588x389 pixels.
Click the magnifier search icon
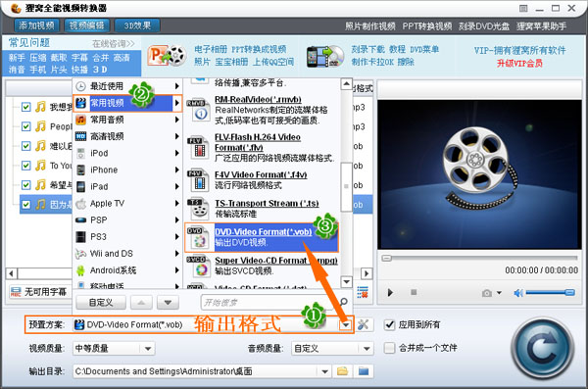343,302
